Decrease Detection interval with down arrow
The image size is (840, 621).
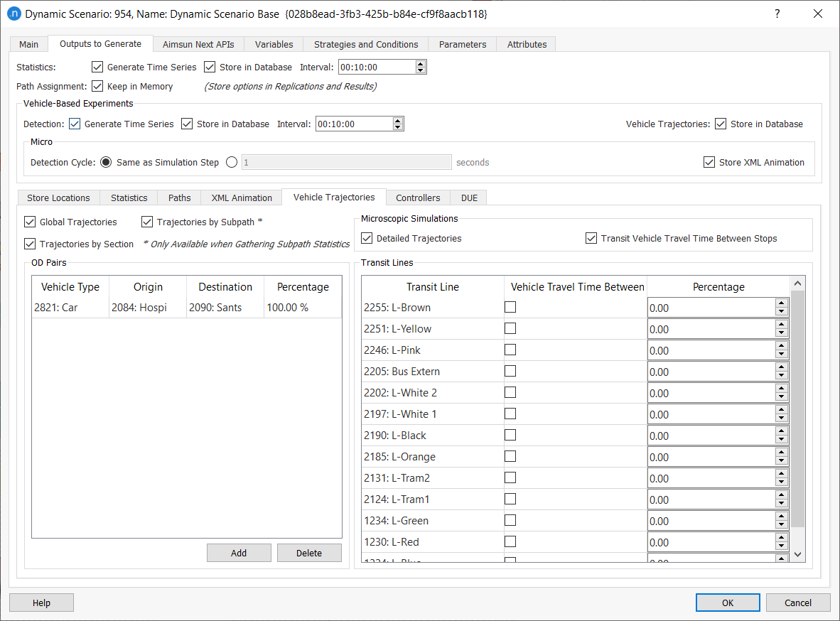[x=398, y=127]
